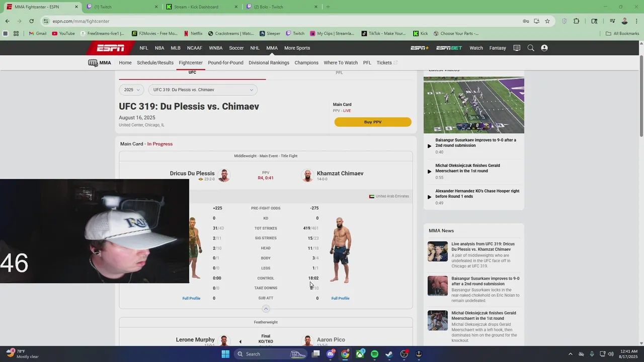Click the latest video football thumbnail
644x362 pixels.
coord(473,105)
